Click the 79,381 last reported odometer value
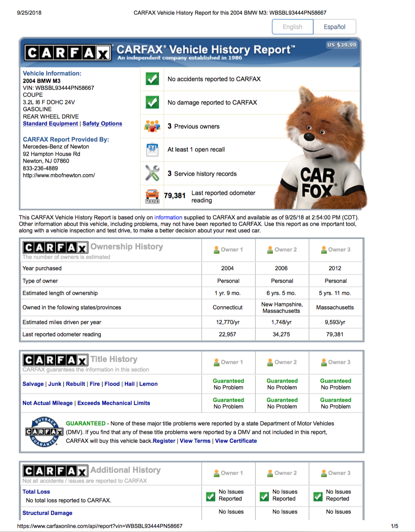415x532 pixels. (x=174, y=196)
